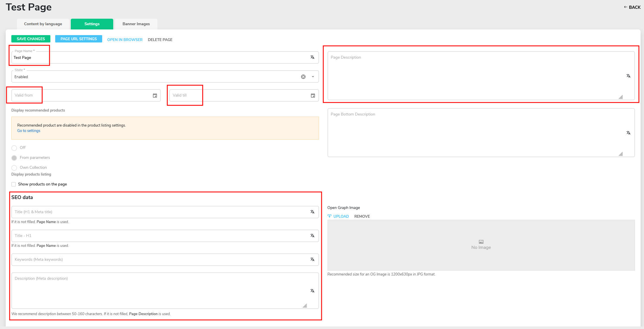Focus the Page Name input field
644x329 pixels.
(165, 57)
